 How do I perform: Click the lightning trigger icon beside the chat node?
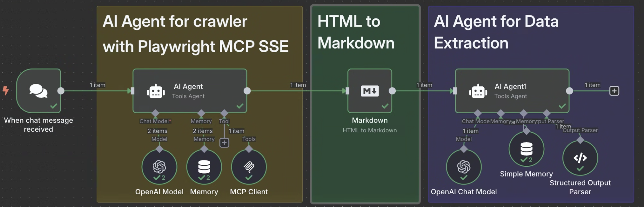(6, 90)
